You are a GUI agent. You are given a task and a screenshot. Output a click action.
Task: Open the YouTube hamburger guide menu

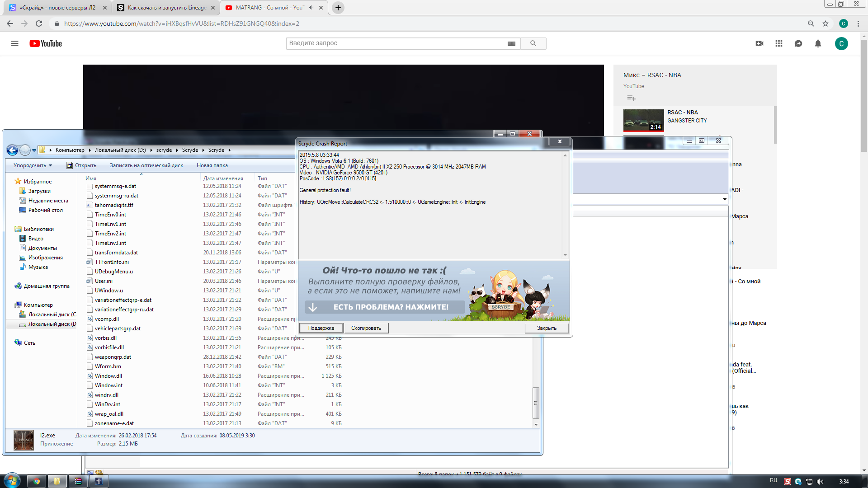tap(14, 43)
